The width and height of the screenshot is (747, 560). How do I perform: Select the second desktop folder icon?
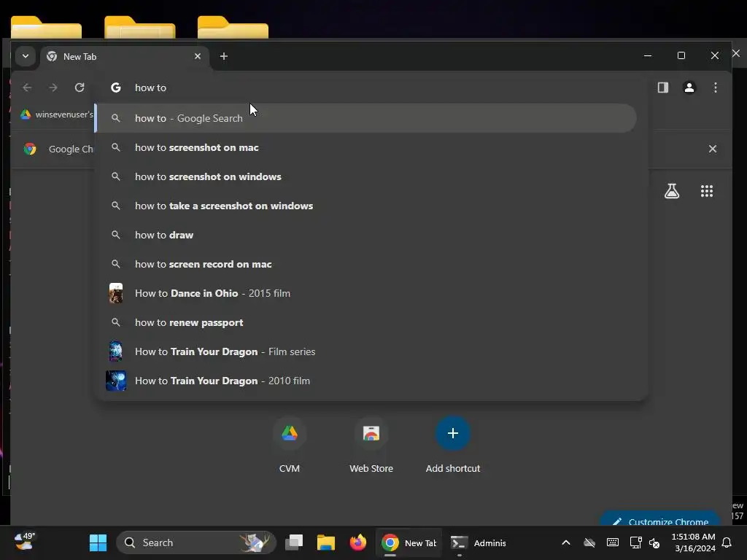(x=139, y=27)
